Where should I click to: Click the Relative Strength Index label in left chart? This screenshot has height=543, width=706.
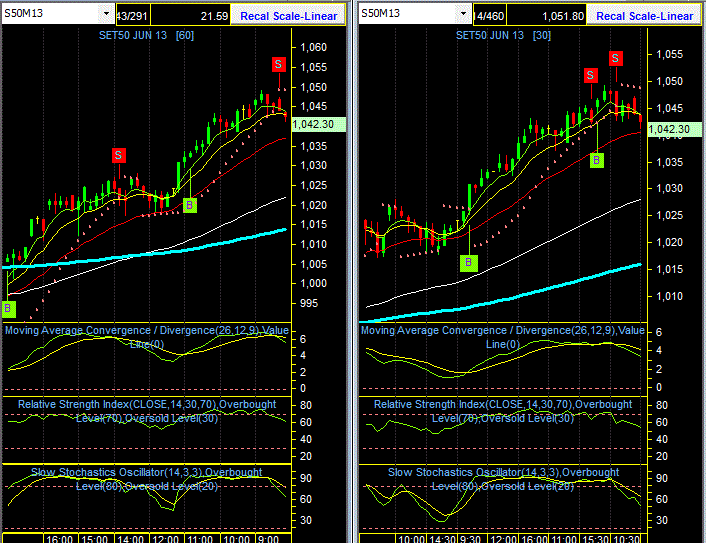pos(147,411)
